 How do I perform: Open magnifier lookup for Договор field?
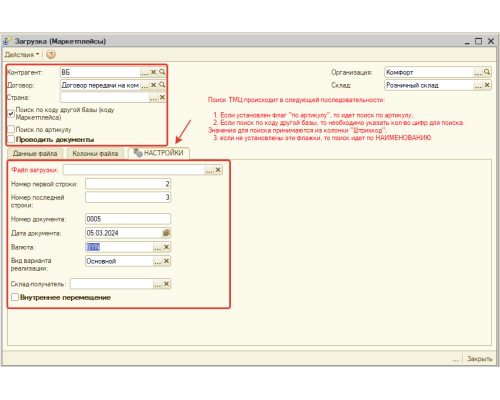tap(162, 85)
